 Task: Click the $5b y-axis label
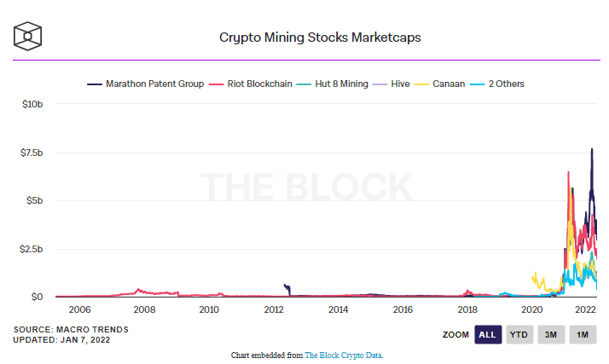point(32,200)
